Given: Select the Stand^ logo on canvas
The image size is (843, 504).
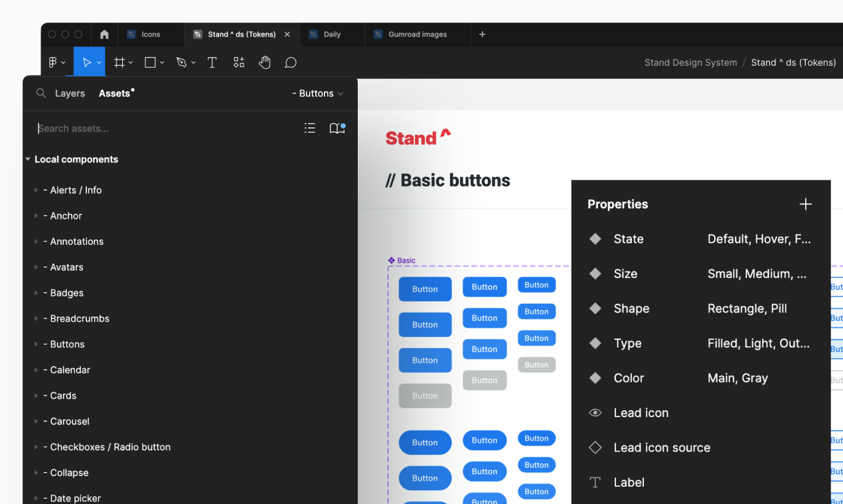Looking at the screenshot, I should (x=418, y=137).
